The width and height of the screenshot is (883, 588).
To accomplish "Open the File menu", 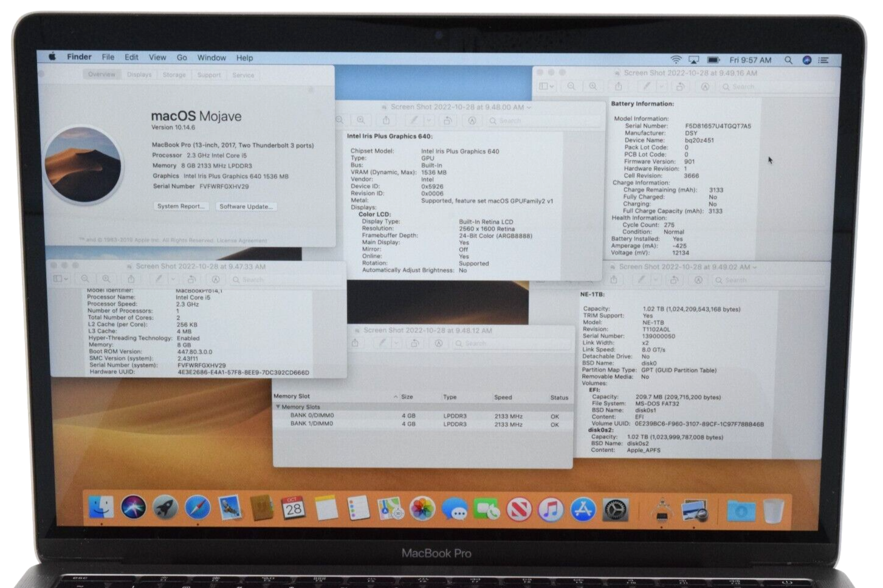I will (108, 57).
